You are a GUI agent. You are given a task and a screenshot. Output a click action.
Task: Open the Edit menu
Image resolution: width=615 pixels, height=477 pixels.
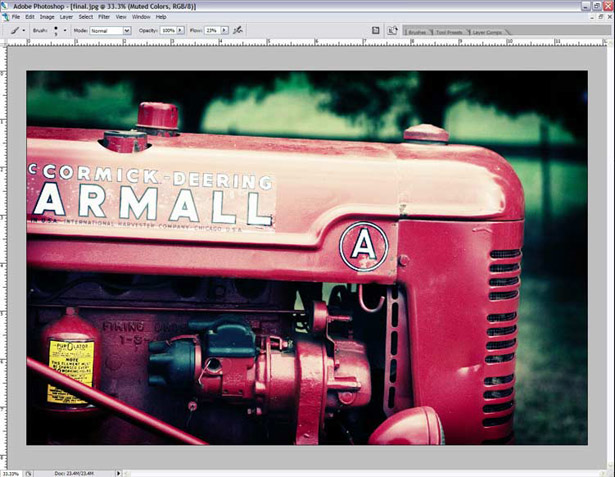tap(30, 17)
